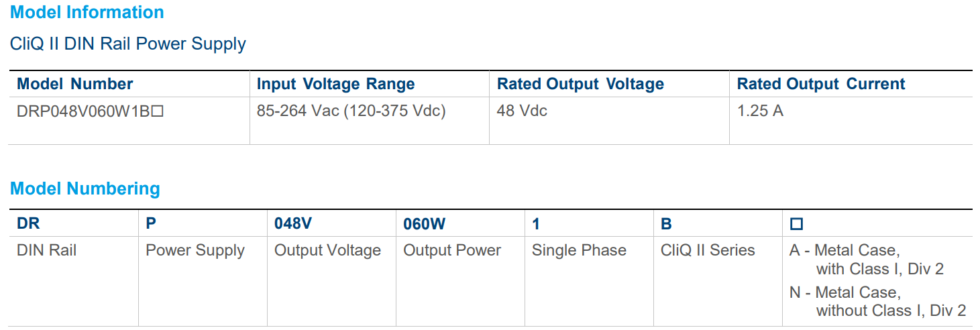Click the "Single Phase" description cell
Viewport: 980px width, 330px height.
click(579, 251)
